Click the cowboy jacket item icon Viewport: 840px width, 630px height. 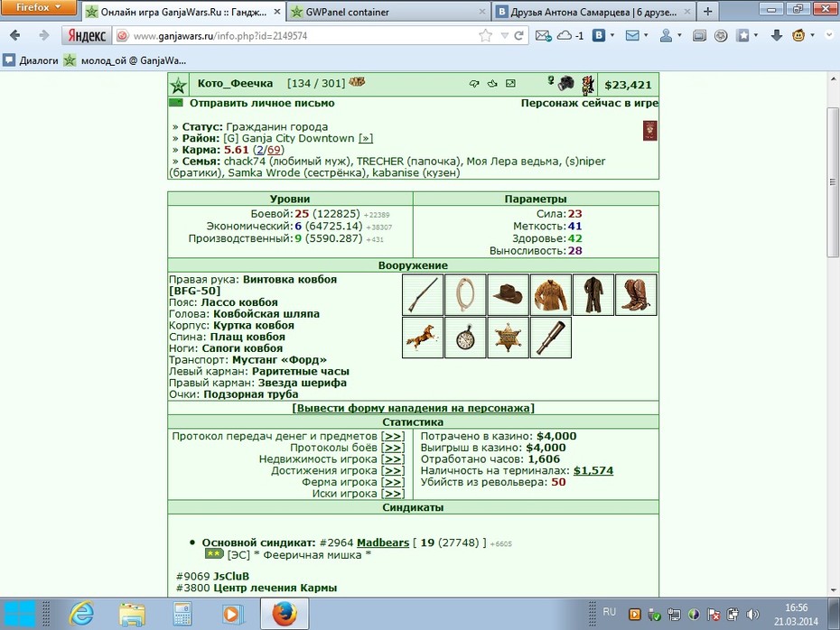coord(551,295)
